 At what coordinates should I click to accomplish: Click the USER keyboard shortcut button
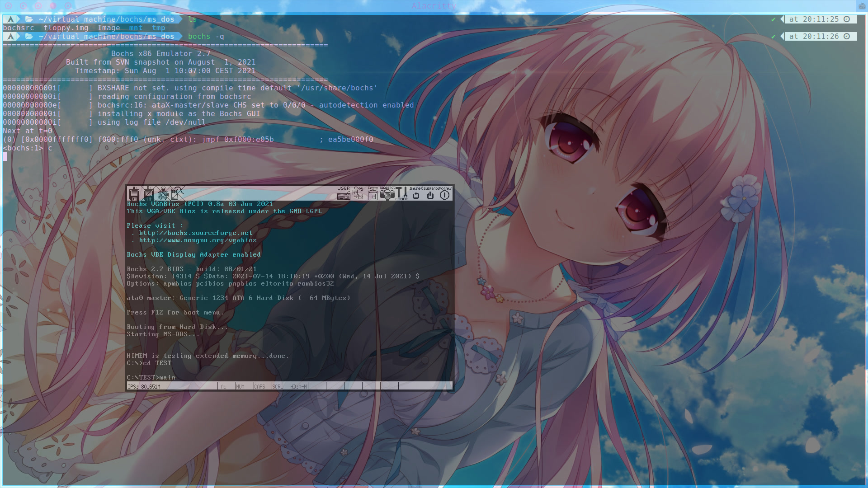click(x=344, y=193)
